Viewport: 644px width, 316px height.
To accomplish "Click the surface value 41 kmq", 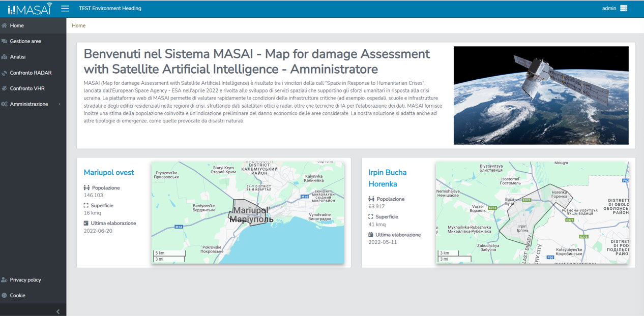I will coord(377,225).
